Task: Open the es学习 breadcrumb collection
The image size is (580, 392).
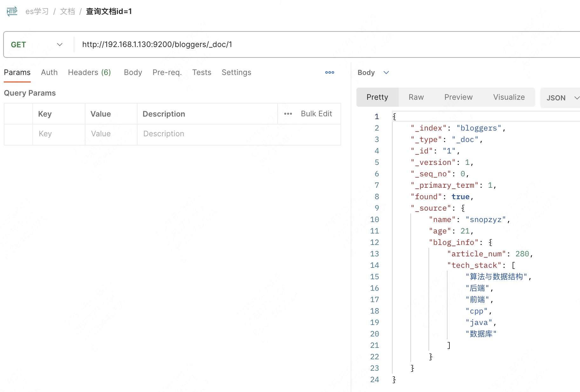Action: pyautogui.click(x=37, y=11)
